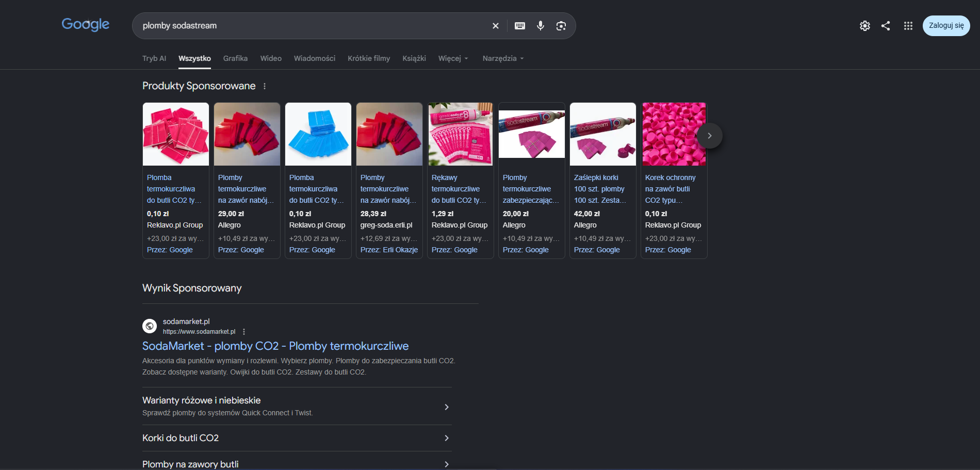Open the SodaMarket - plomby CO2 result title
This screenshot has width=980, height=470.
pos(275,346)
